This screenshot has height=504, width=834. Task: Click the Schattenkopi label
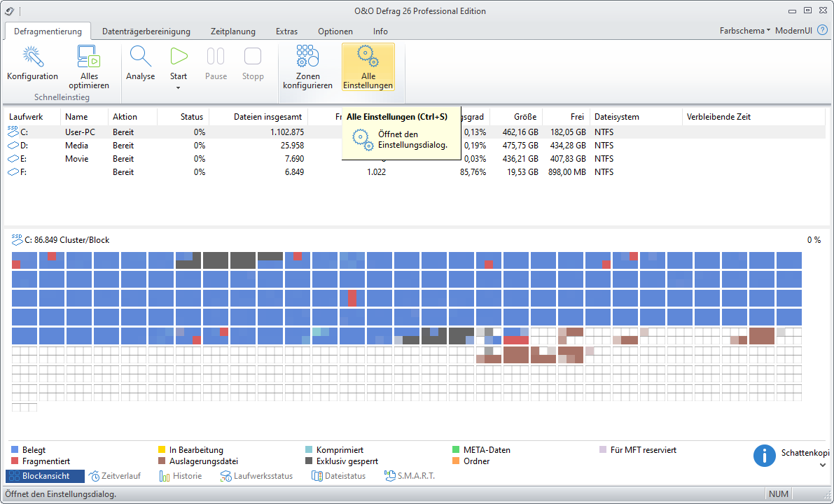point(805,453)
